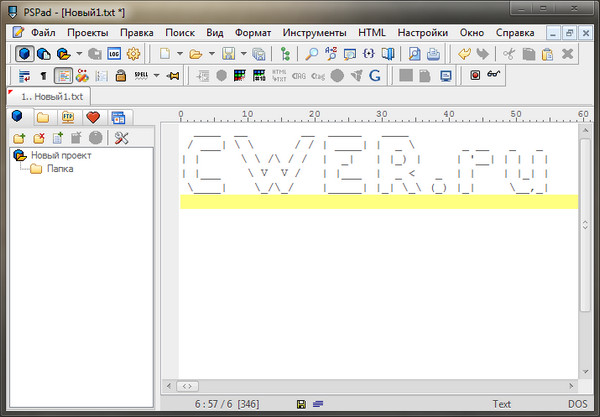Toggle display of paragraph special characters

[x=43, y=75]
